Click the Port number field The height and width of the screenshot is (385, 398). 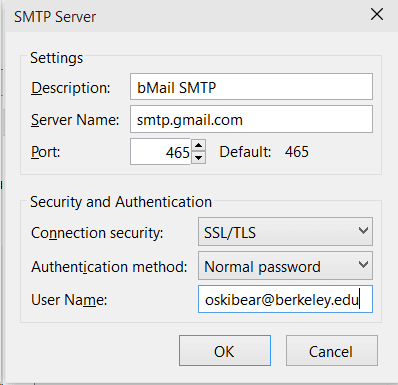click(160, 152)
